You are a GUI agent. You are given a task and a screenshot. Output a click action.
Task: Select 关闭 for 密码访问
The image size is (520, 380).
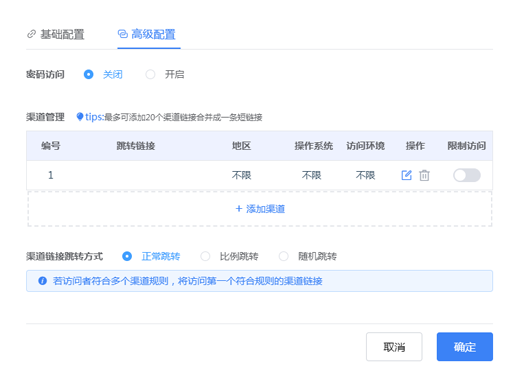coord(89,74)
